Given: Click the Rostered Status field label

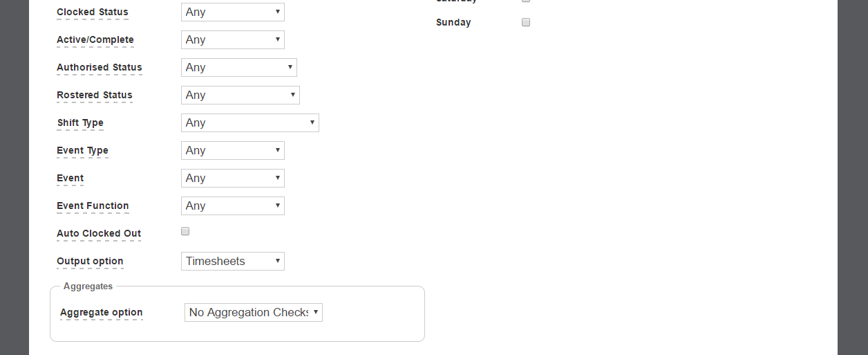Looking at the screenshot, I should tap(95, 95).
